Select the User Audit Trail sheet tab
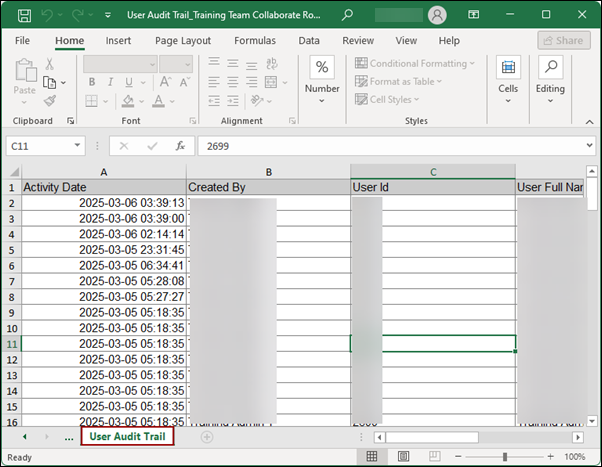The width and height of the screenshot is (602, 467). 127,437
